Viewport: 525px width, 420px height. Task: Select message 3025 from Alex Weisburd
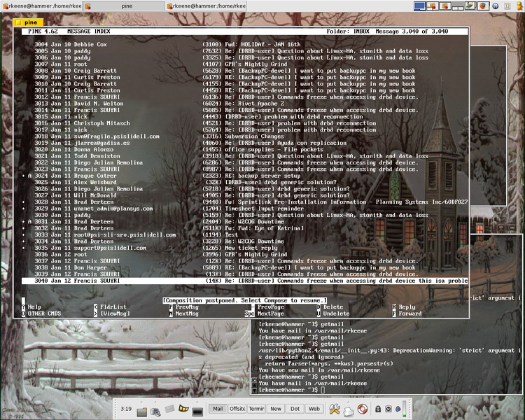pyautogui.click(x=245, y=182)
